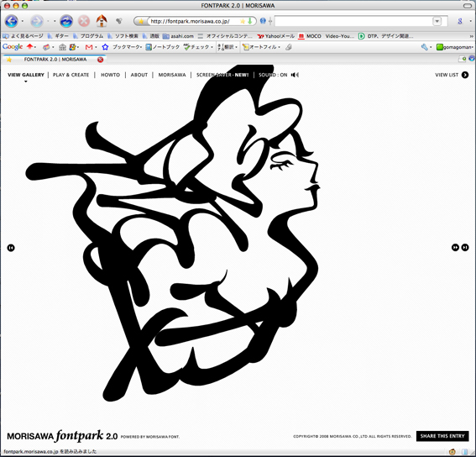Advance to the next gallery entry
Image resolution: width=476 pixels, height=457 pixels.
pos(455,247)
